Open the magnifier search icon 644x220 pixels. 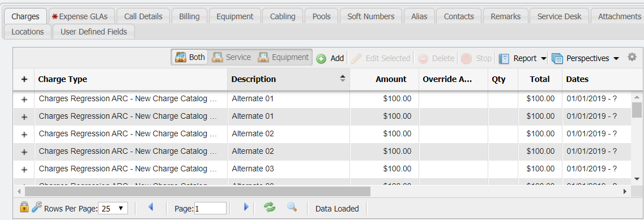coord(292,208)
